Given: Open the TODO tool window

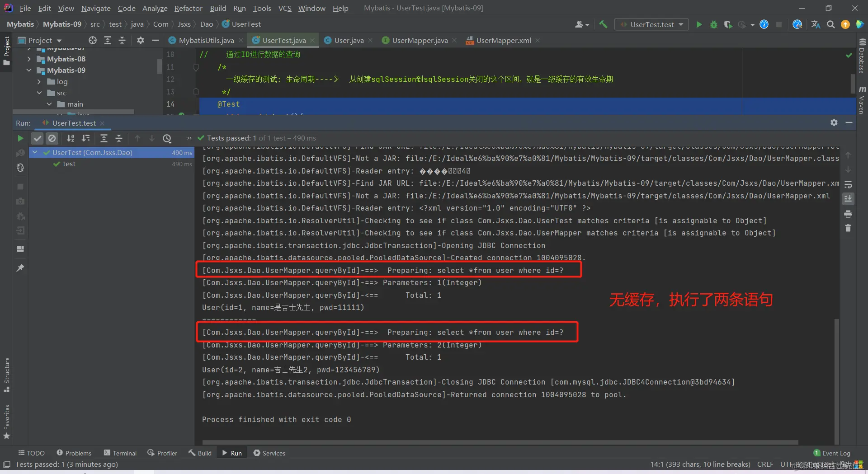Looking at the screenshot, I should (x=31, y=453).
